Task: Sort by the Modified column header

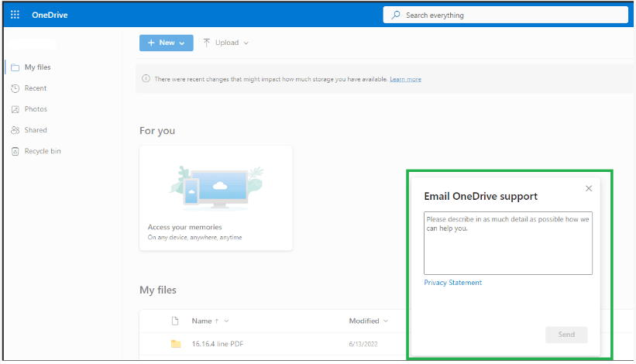Action: coord(364,321)
